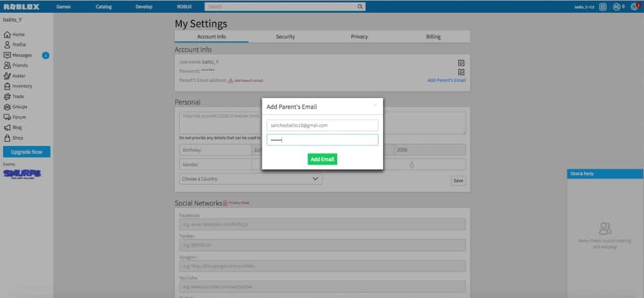Click the Add Parent's Email link
Screen dimensions: 644x298
pos(446,80)
